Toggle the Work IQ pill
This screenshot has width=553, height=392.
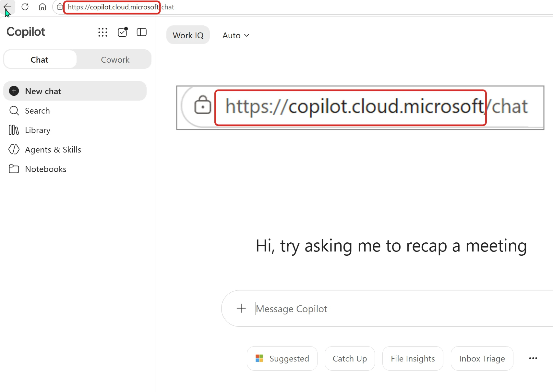pos(188,35)
